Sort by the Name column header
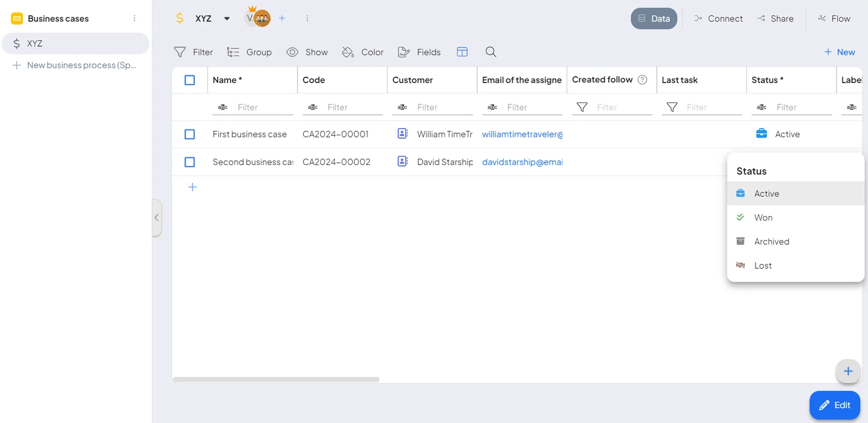This screenshot has height=423, width=868. [x=252, y=80]
